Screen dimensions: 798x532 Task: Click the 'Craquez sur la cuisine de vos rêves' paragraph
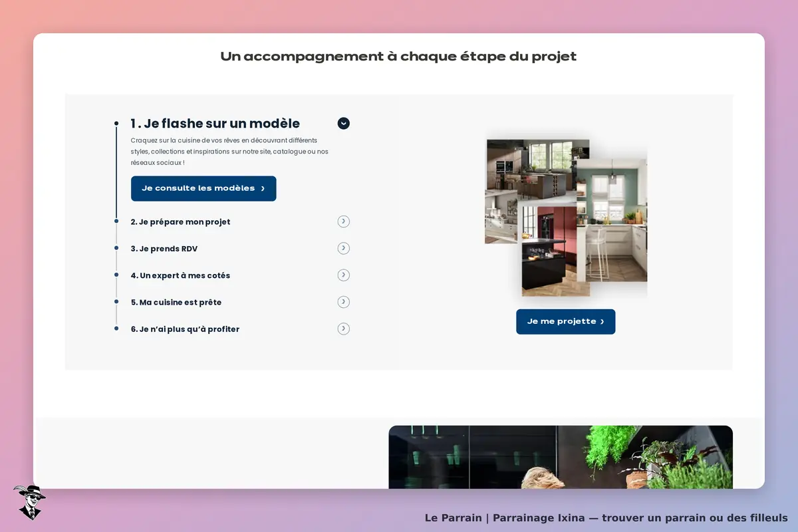[229, 152]
